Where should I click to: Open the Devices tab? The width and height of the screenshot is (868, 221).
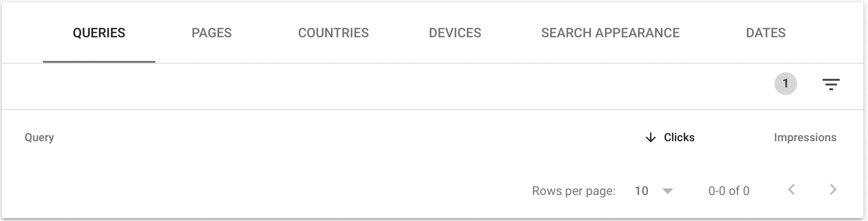pyautogui.click(x=455, y=33)
